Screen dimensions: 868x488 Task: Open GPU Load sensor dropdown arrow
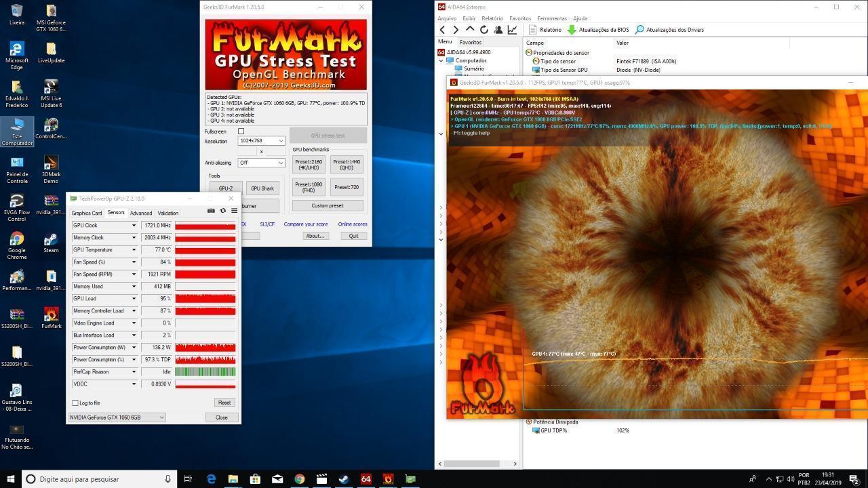click(134, 298)
